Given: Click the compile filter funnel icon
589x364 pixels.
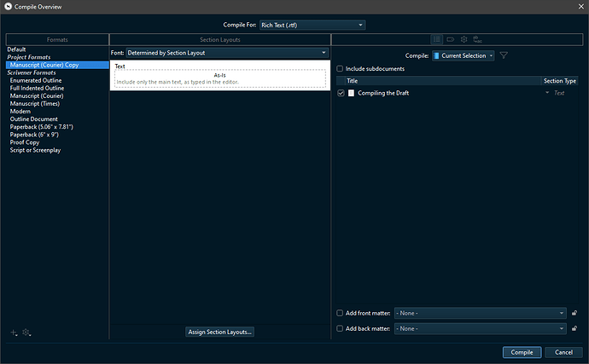Looking at the screenshot, I should [x=504, y=55].
